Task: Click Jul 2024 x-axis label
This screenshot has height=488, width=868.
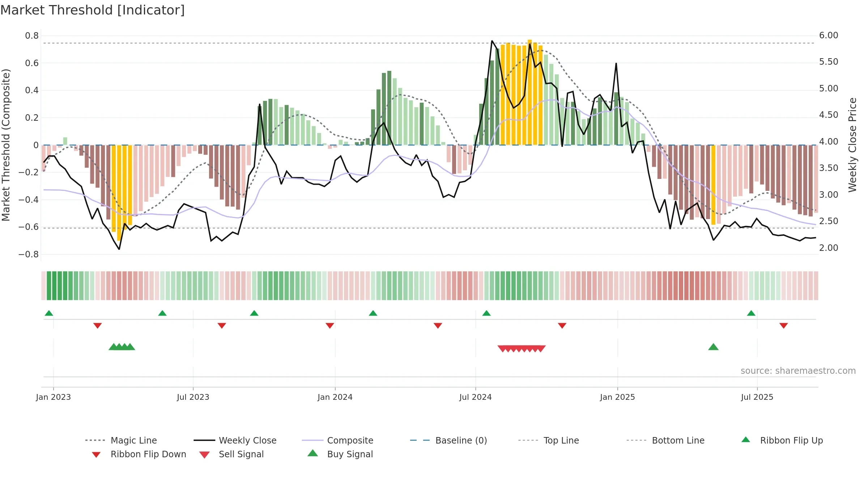Action: point(476,397)
